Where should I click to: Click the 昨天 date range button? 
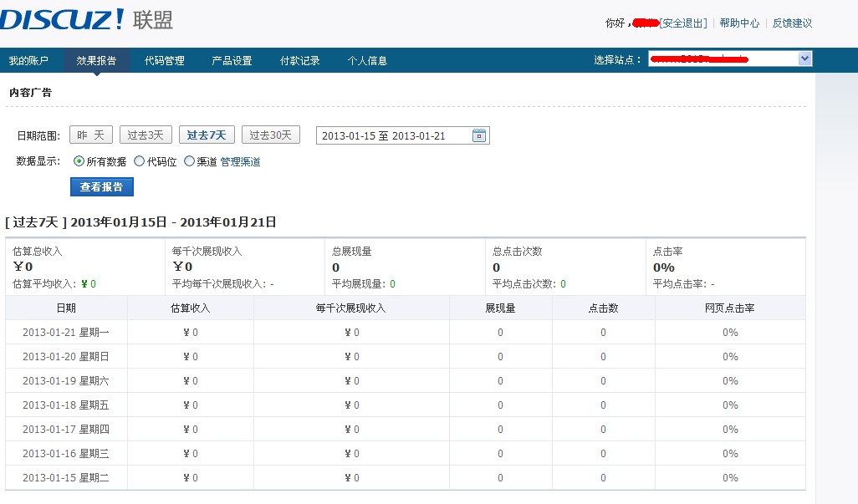tap(91, 135)
